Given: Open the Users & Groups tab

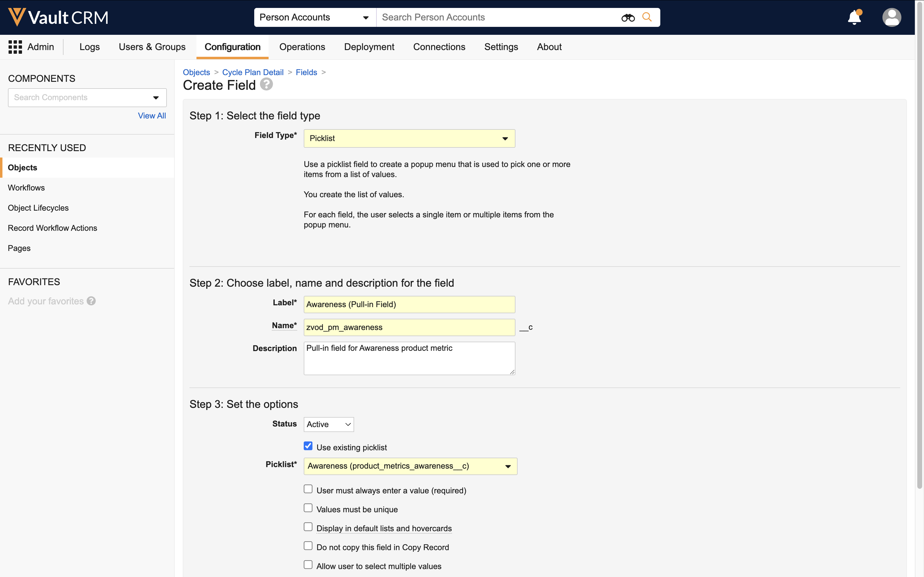Looking at the screenshot, I should pos(152,47).
